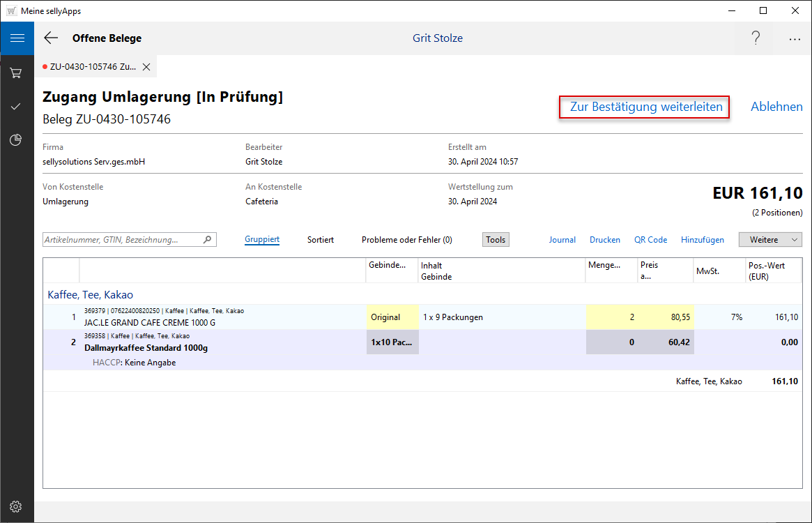This screenshot has height=523, width=812.
Task: Click the magnifier icon in search box
Action: pos(207,240)
